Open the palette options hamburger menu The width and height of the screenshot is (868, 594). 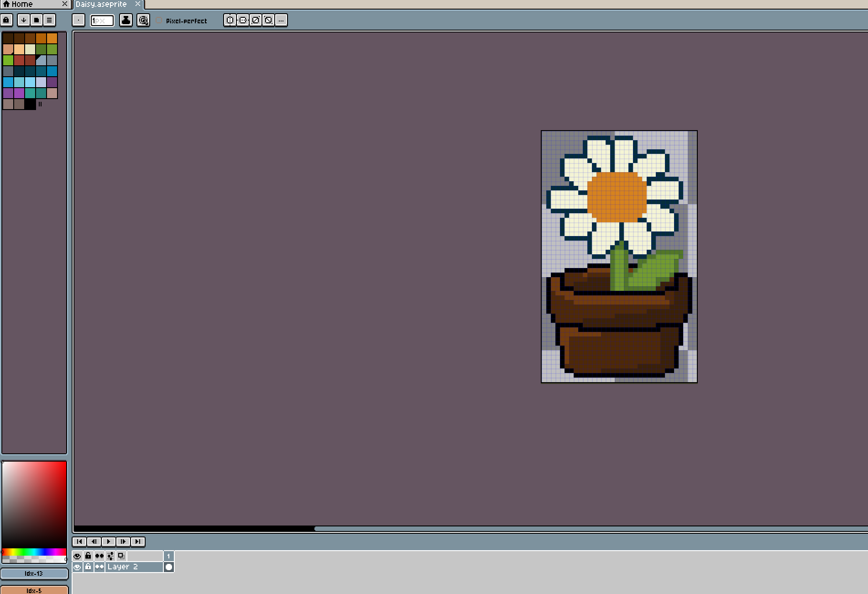coord(49,20)
